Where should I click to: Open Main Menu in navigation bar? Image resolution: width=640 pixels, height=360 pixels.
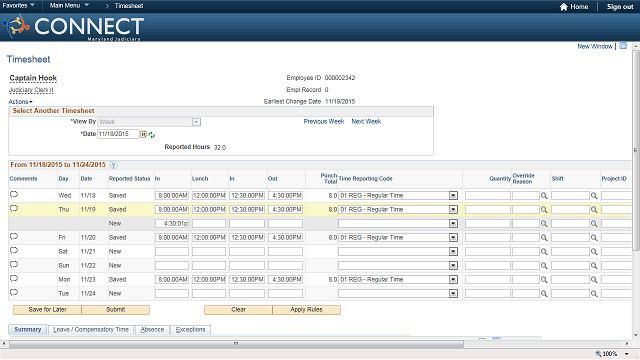pos(69,5)
